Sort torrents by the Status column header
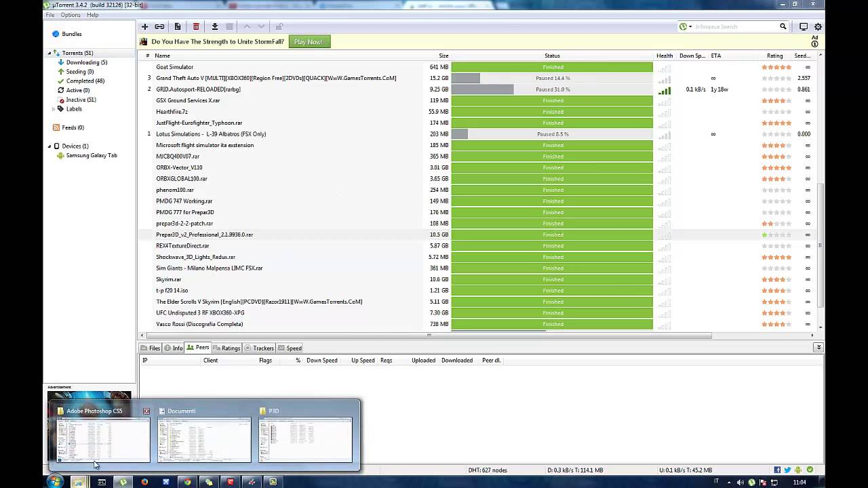 [x=552, y=56]
